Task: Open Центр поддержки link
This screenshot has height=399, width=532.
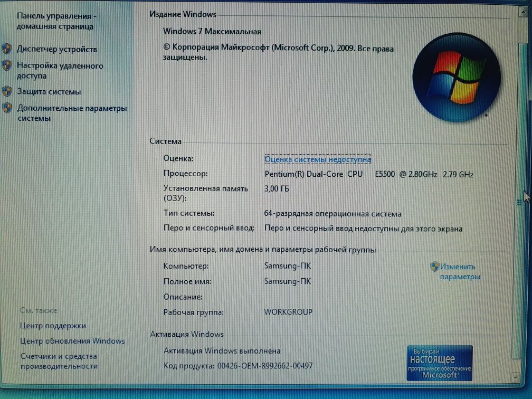Action: pos(53,326)
